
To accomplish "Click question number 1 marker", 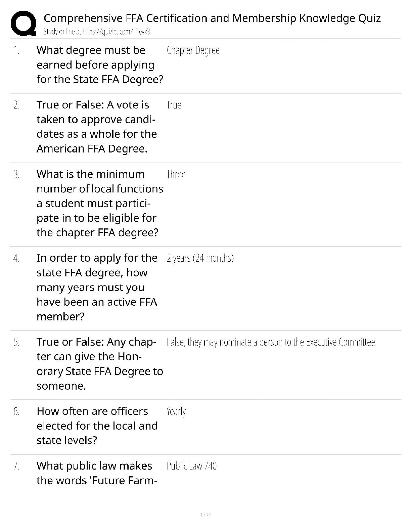I will coord(17,51).
